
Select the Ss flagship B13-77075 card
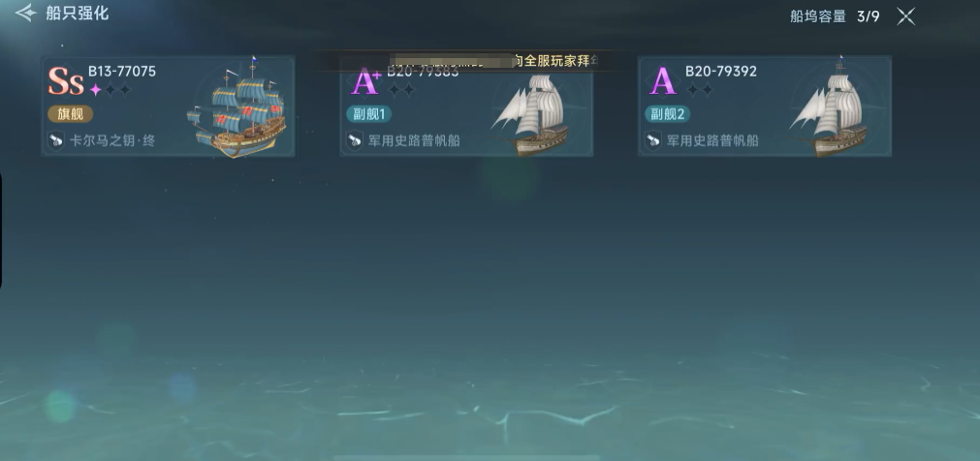pos(168,107)
